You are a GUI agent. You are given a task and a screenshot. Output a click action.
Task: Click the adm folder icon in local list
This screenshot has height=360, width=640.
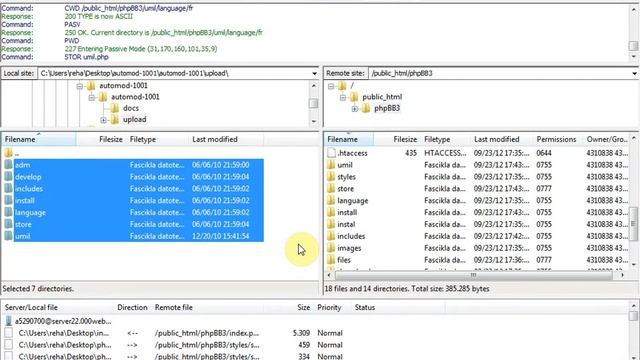8,165
